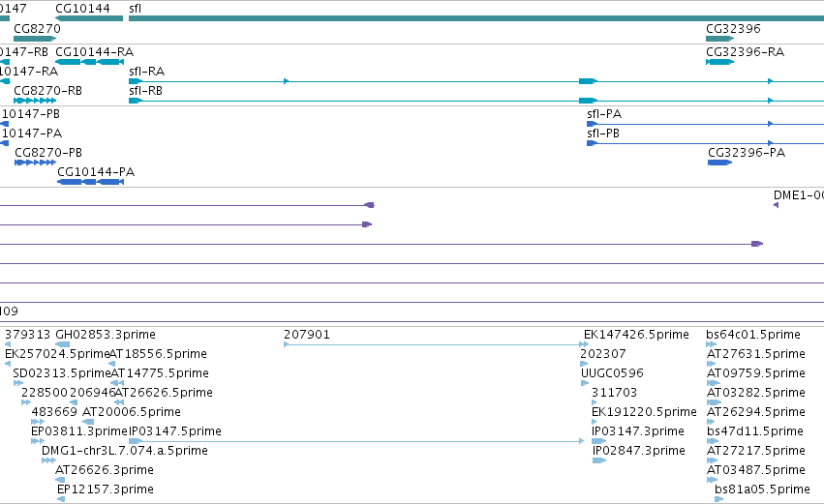Screen dimensions: 824x504
Task: Click the sfl-PA protein label
Action: [x=604, y=114]
